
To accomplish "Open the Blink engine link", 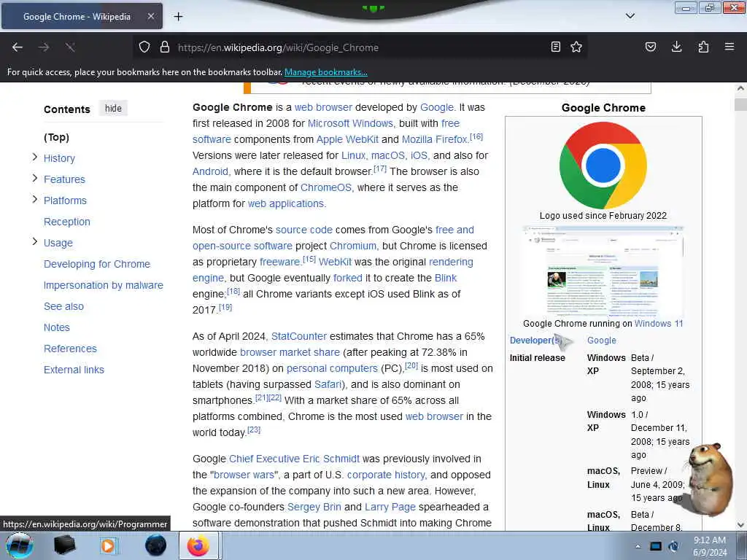I will click(446, 278).
